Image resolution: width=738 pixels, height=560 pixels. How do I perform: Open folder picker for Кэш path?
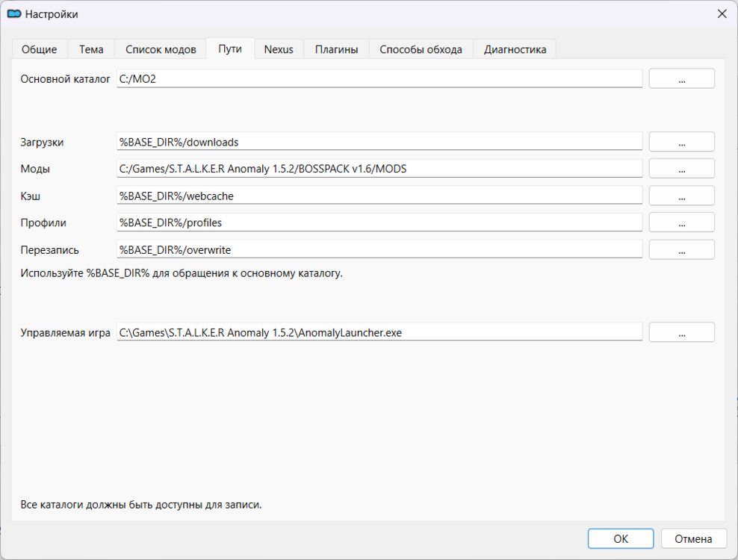(x=681, y=196)
